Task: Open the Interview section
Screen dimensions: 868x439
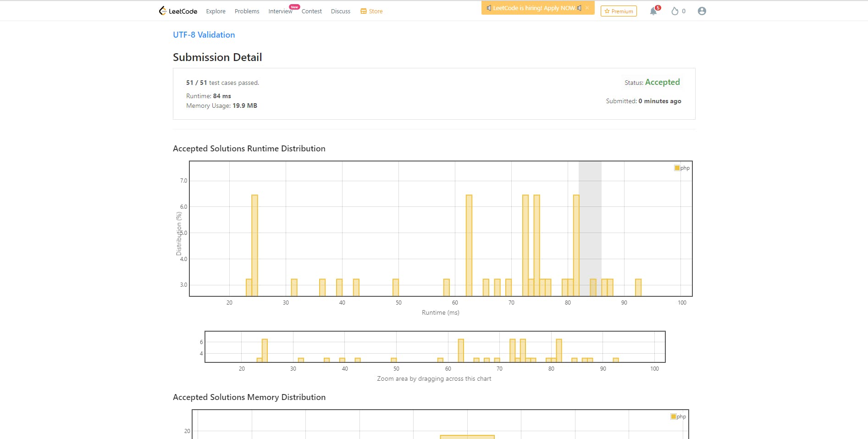Action: 280,11
